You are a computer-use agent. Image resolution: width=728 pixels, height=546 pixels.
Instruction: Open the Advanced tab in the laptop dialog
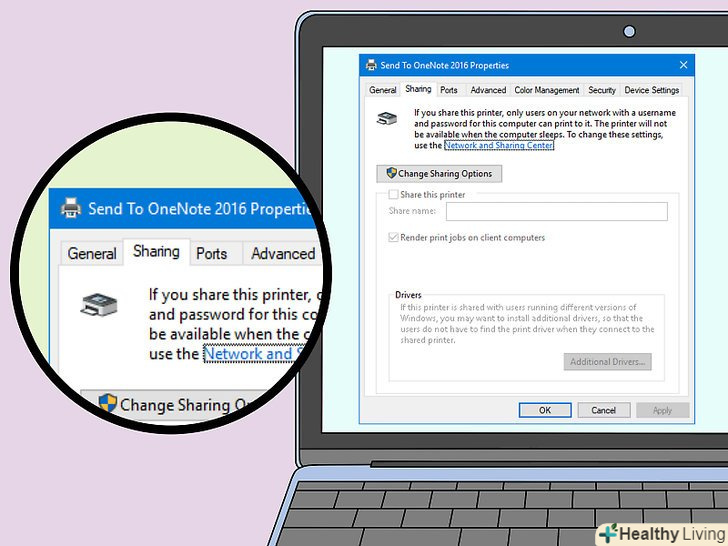click(488, 90)
